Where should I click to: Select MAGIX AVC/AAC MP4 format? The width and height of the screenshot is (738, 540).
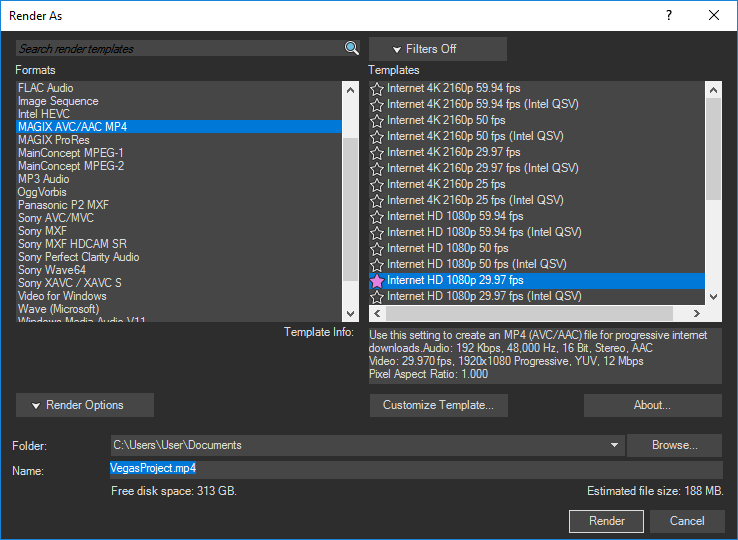pyautogui.click(x=179, y=127)
